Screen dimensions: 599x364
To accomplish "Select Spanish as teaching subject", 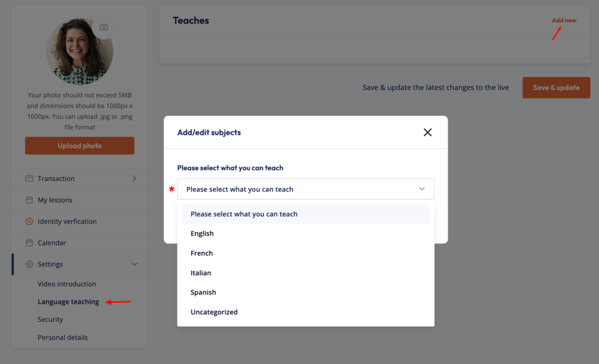I will click(204, 293).
